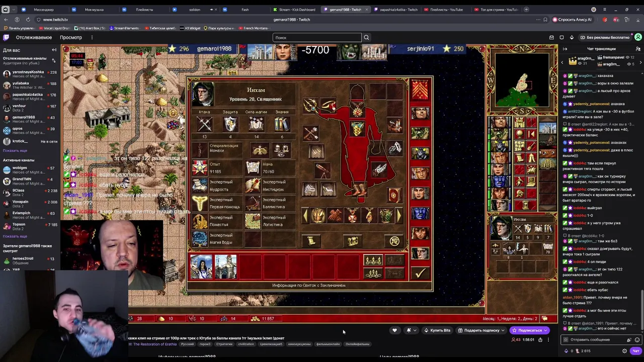644x362 pixels.
Task: Open chat settings gear
Action: coord(625,350)
